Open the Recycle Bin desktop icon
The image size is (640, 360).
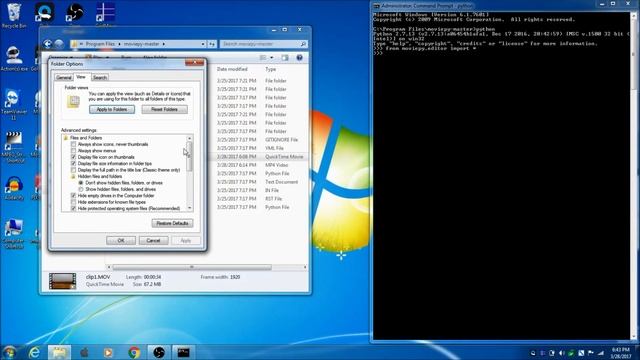[13, 15]
